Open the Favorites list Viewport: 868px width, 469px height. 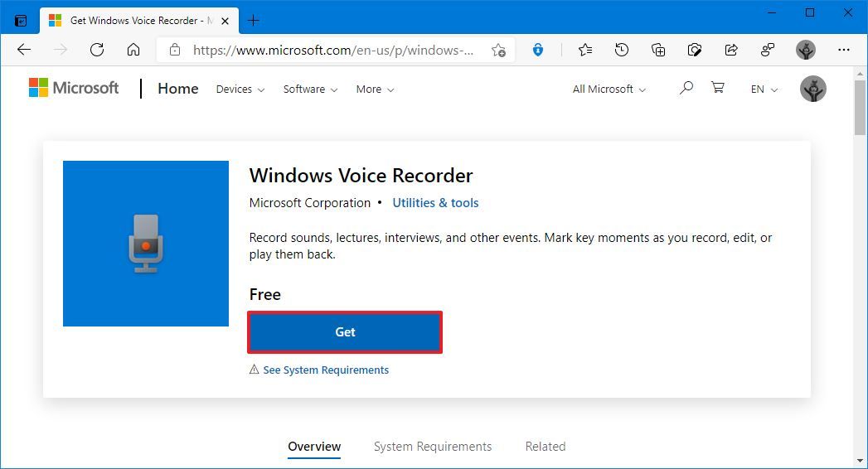click(585, 50)
